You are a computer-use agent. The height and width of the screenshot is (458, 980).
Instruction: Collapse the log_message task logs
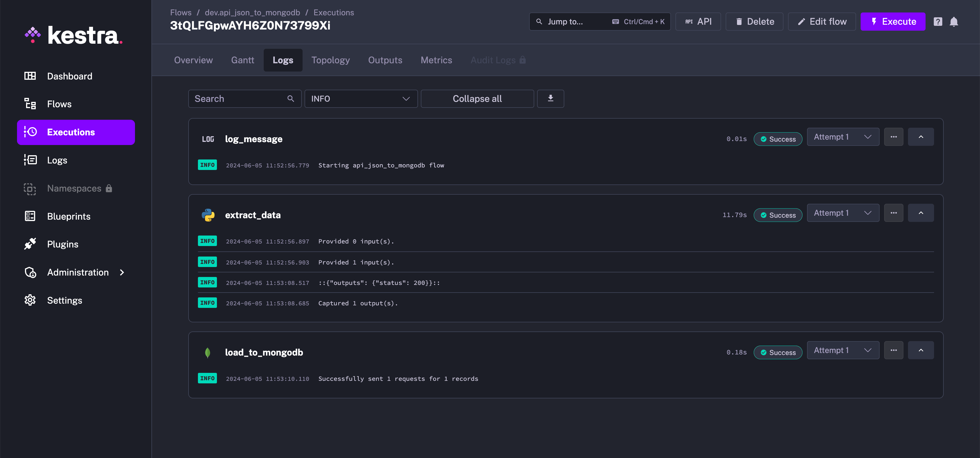pos(921,137)
